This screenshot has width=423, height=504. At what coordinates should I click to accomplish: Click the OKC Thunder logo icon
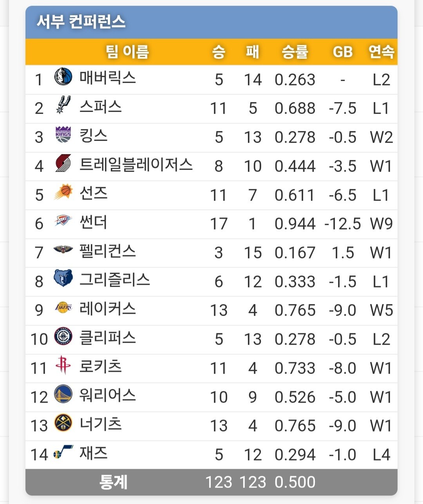(x=63, y=220)
